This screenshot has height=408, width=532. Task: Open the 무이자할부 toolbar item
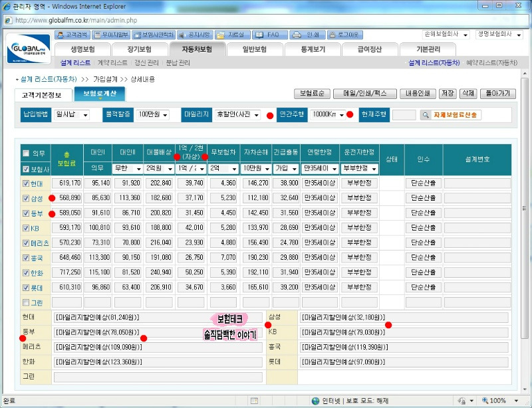click(x=111, y=35)
